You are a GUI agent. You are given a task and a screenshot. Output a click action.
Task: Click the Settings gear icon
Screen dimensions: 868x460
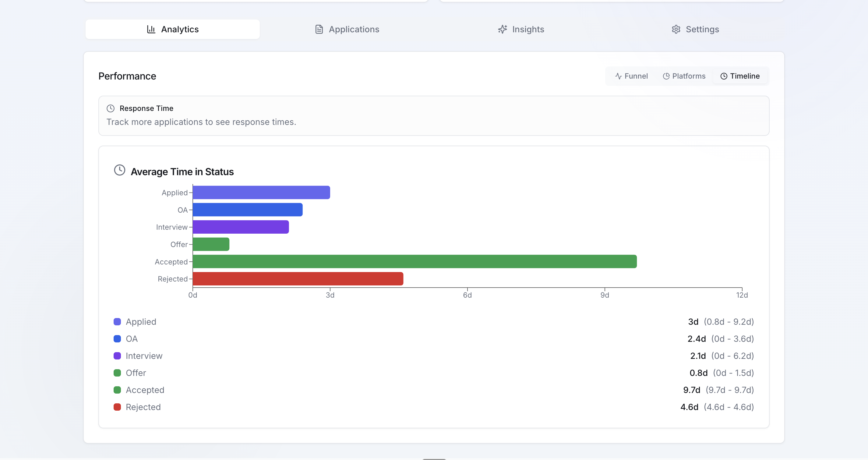[x=676, y=29]
